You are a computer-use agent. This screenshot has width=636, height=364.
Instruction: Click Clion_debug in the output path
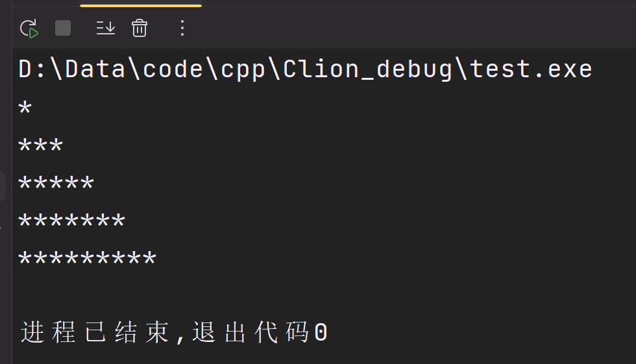pyautogui.click(x=367, y=69)
